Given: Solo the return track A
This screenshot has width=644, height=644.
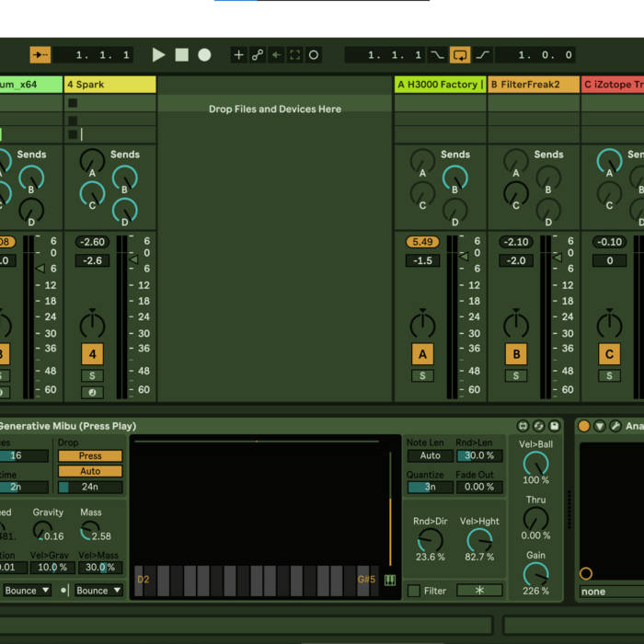Looking at the screenshot, I should pyautogui.click(x=422, y=375).
